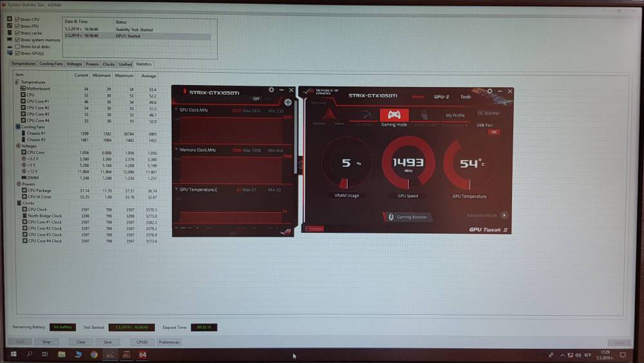Click the GPU Speed gauge
Screen dimensions: 644x363
click(408, 162)
